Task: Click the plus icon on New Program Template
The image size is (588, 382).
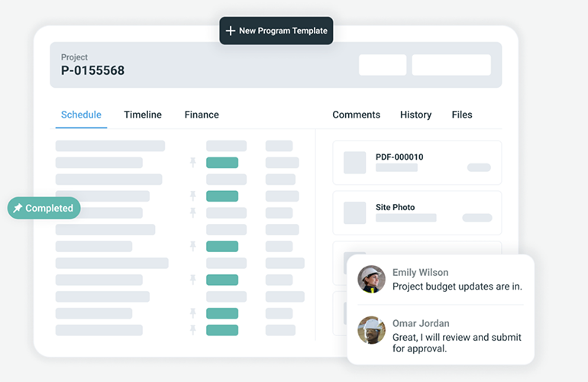Action: click(x=230, y=31)
